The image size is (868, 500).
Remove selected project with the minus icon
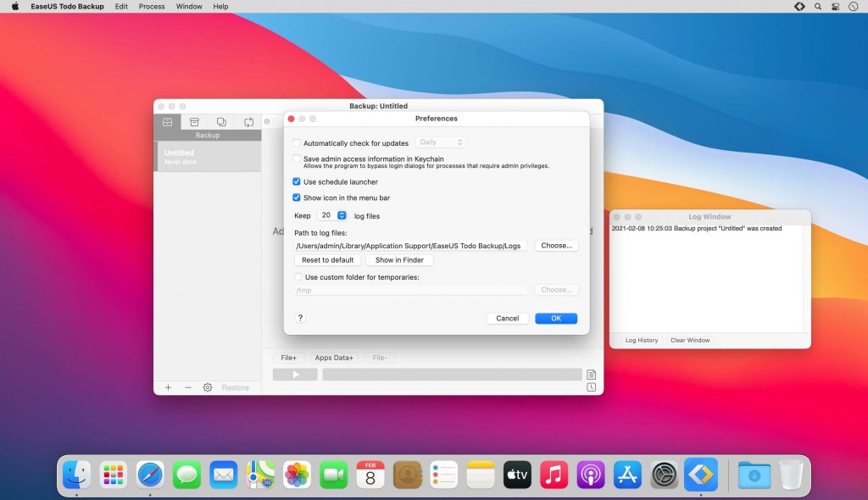pyautogui.click(x=186, y=387)
